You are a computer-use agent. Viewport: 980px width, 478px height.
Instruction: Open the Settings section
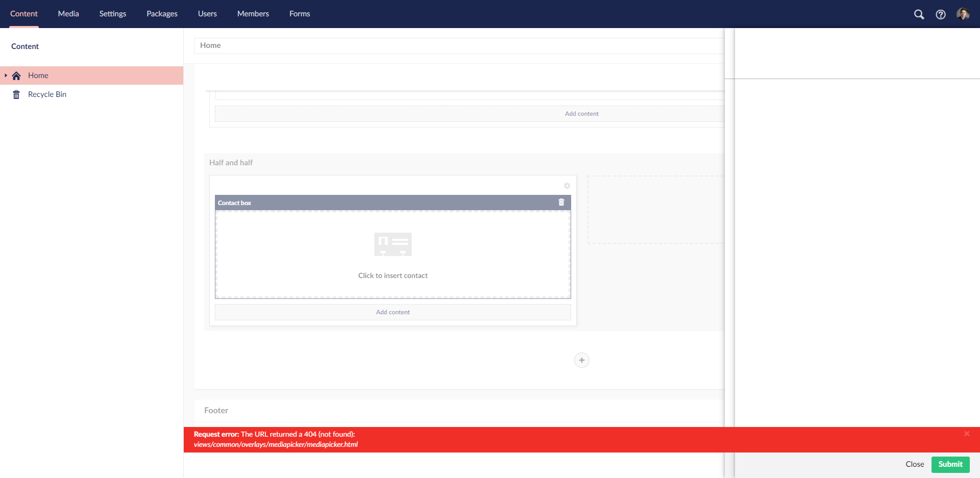pyautogui.click(x=112, y=14)
